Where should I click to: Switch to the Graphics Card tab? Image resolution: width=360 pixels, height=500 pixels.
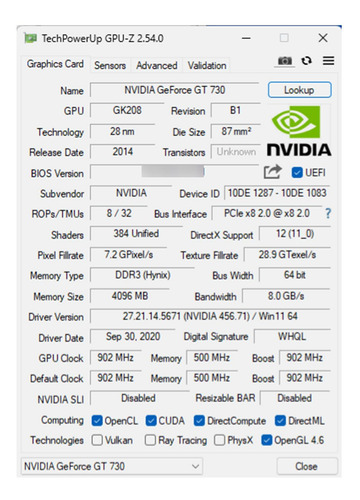pos(55,64)
